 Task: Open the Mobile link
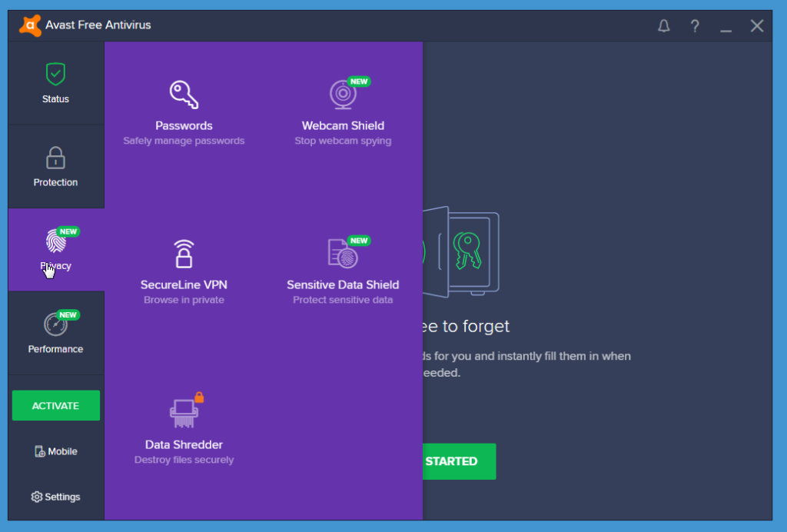pos(55,452)
